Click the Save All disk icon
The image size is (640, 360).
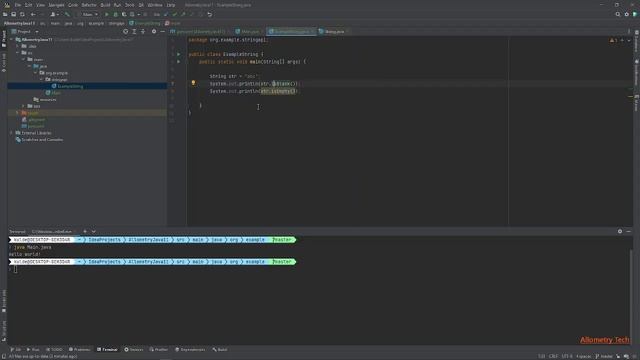point(13,14)
